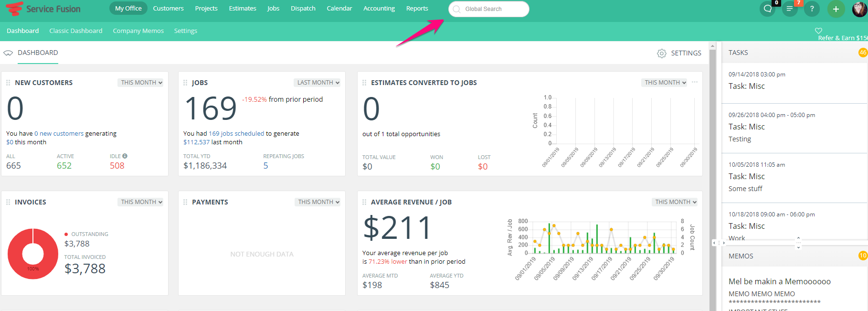Click the $112,537 last month link
Image resolution: width=868 pixels, height=311 pixels.
pos(197,142)
